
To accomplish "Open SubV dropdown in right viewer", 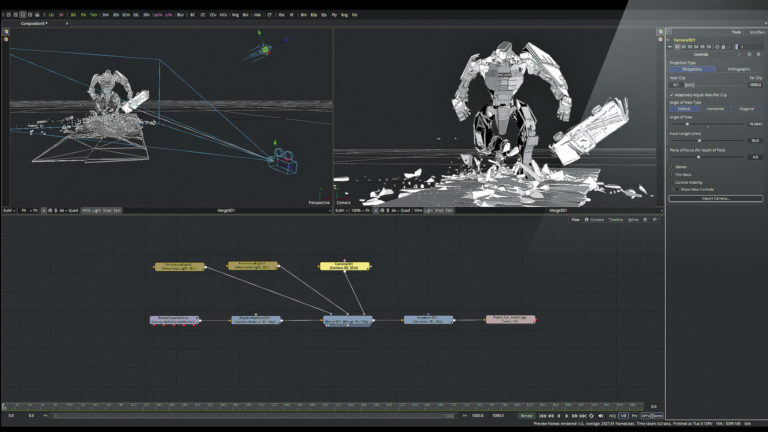I will point(340,211).
